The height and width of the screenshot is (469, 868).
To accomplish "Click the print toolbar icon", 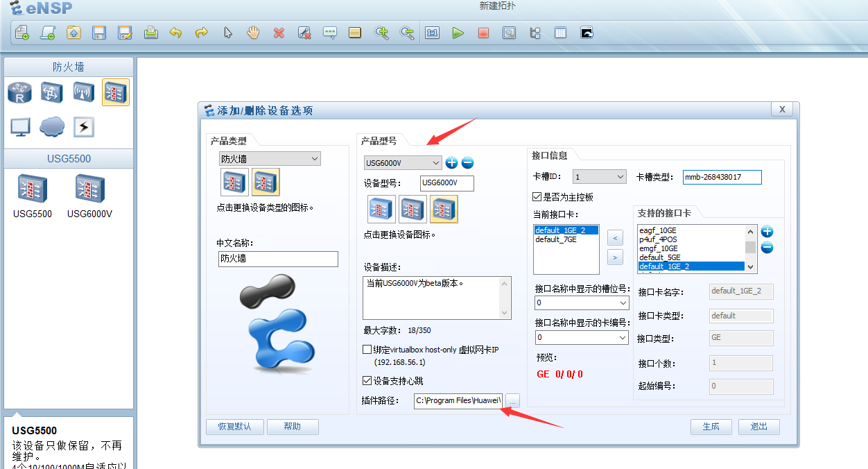I will click(150, 33).
